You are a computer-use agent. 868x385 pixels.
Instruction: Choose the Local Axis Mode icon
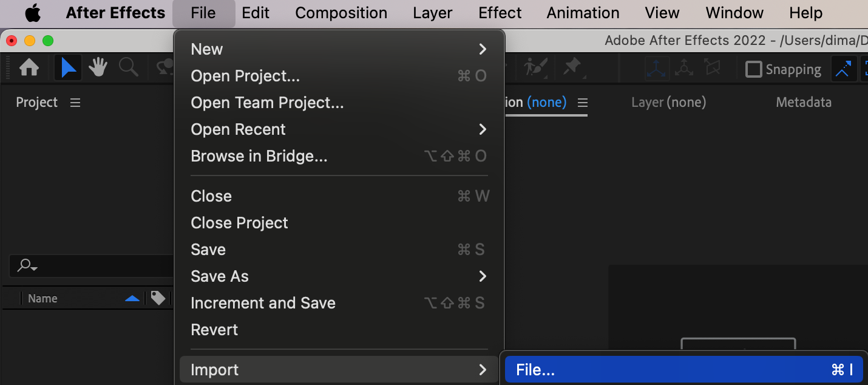[x=657, y=68]
